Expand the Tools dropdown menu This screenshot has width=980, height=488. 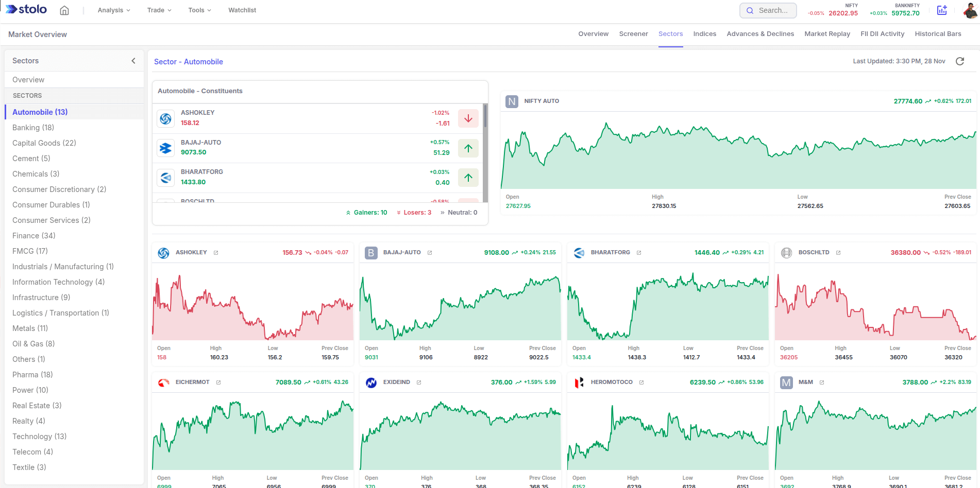(x=199, y=10)
